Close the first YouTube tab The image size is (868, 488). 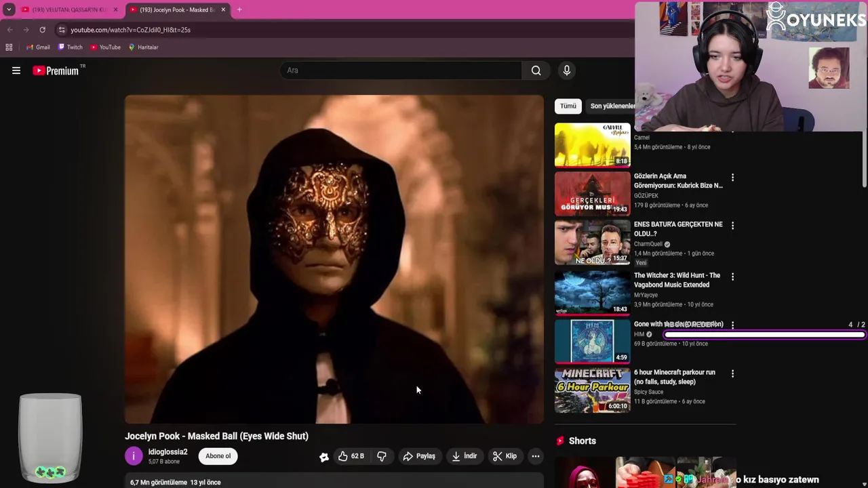click(x=115, y=9)
